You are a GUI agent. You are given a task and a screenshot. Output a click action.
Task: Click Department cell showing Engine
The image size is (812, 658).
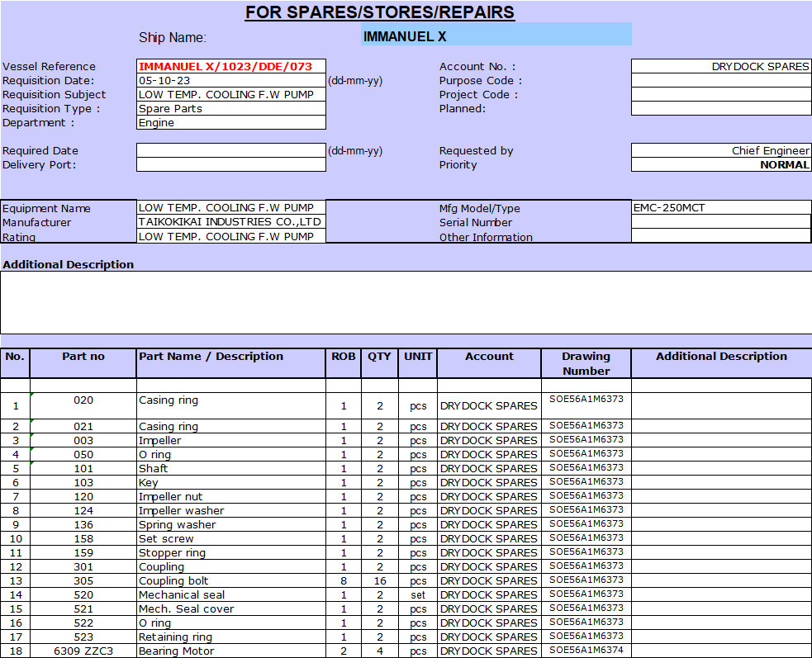(231, 122)
